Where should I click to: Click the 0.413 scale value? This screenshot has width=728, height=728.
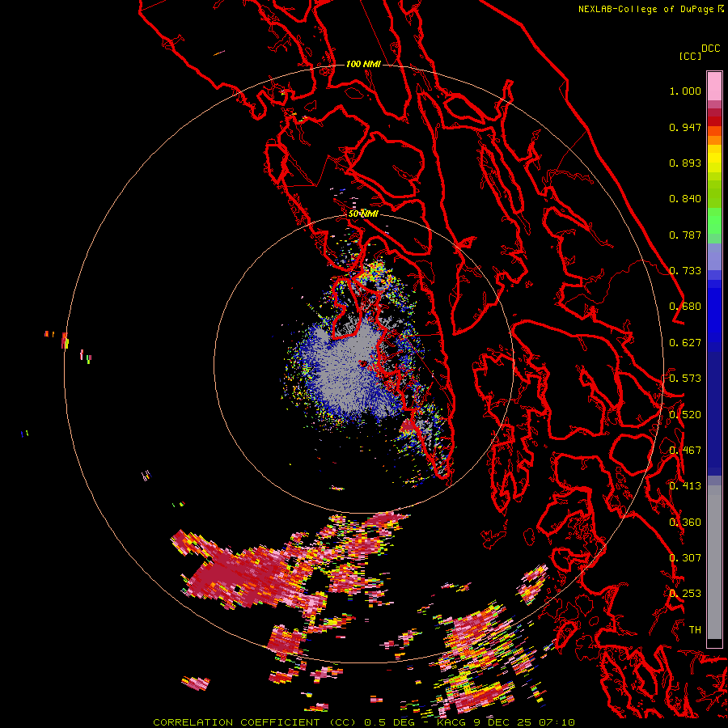pos(685,486)
